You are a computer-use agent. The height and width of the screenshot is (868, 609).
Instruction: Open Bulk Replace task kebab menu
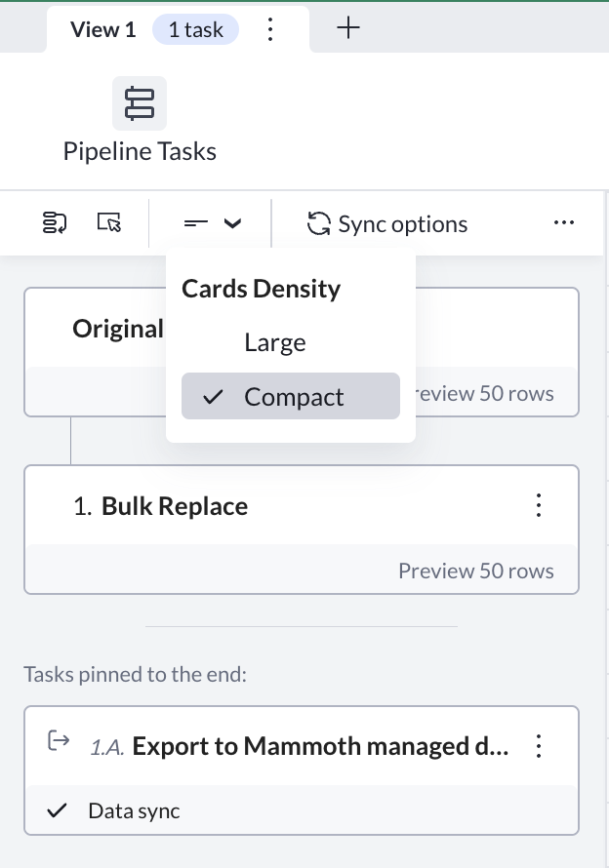tap(538, 505)
